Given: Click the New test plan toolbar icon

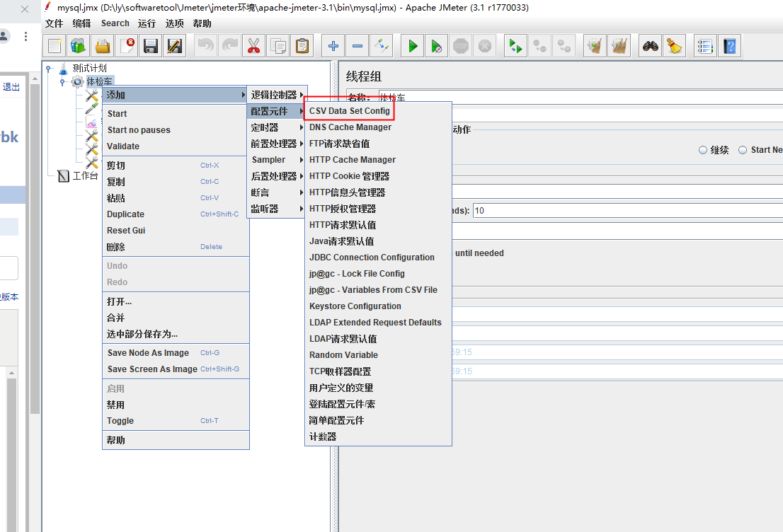Looking at the screenshot, I should pos(55,47).
